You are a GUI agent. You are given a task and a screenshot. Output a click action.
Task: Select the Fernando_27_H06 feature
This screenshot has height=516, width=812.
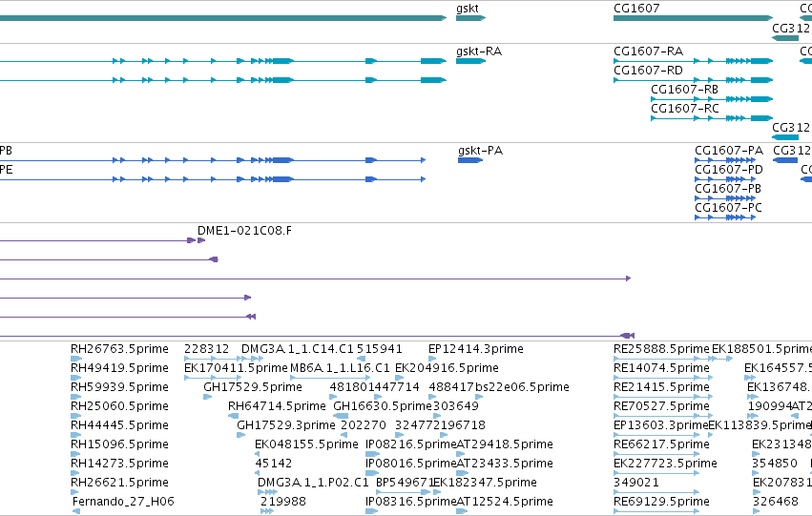[x=123, y=502]
